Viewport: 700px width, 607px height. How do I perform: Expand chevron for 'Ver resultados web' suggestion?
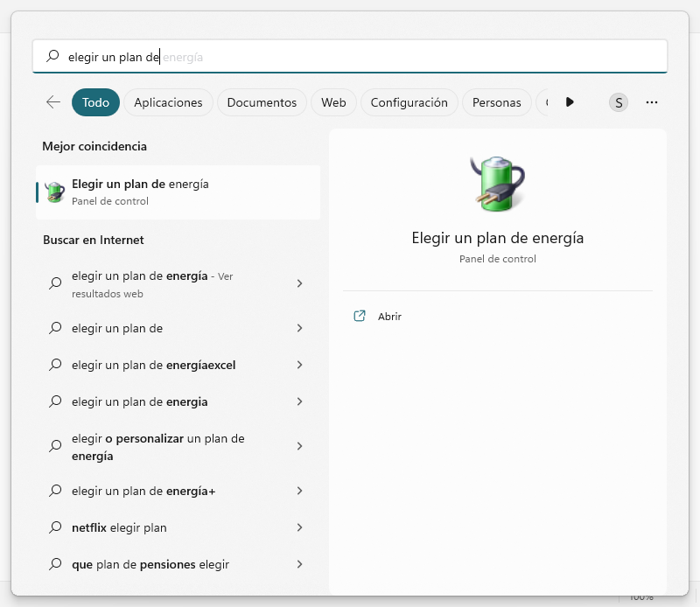[x=299, y=283]
